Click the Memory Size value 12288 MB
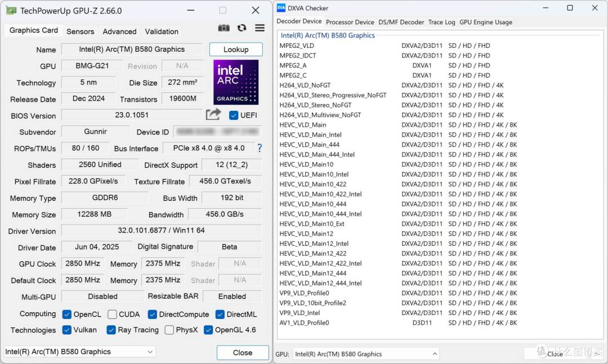Viewport: 608px width, 364px height. tap(94, 214)
